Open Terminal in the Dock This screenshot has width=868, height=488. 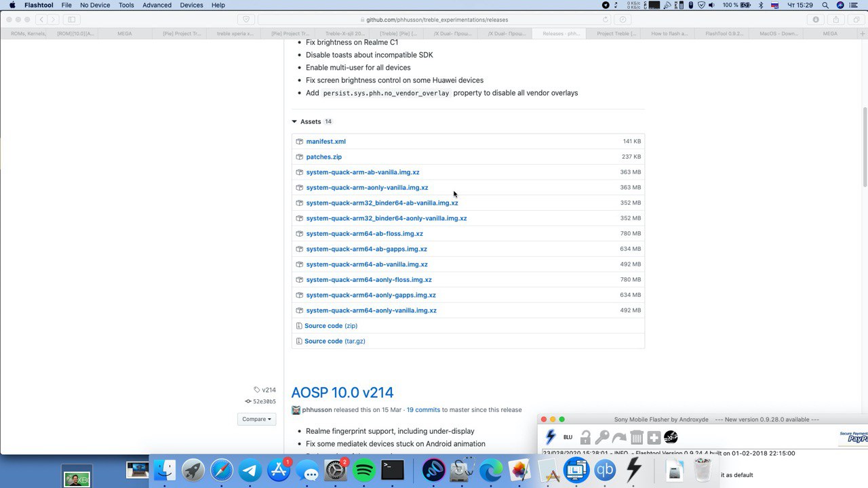pyautogui.click(x=393, y=470)
